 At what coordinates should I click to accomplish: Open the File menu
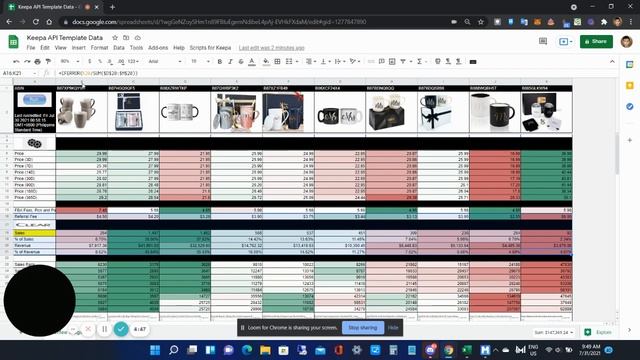pyautogui.click(x=31, y=48)
